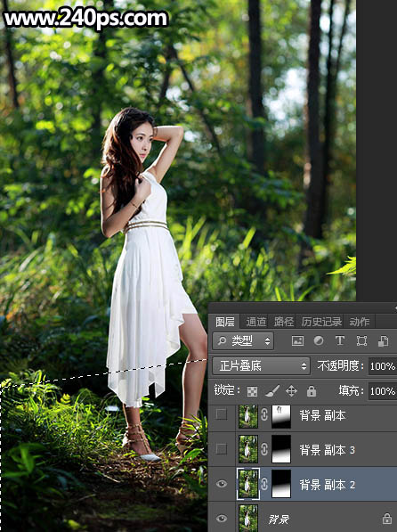The width and height of the screenshot is (397, 532).
Task: Enable lock transparent pixels icon
Action: (x=252, y=391)
